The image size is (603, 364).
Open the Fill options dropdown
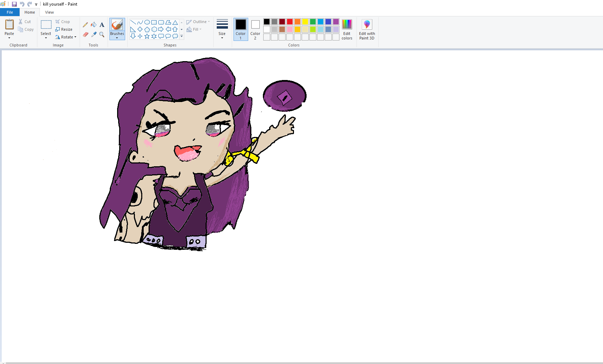194,29
